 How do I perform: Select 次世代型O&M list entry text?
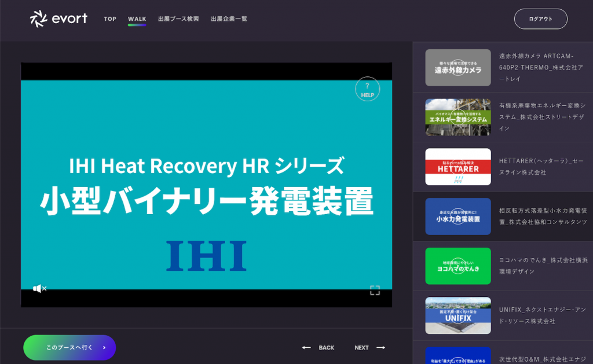pos(543,359)
